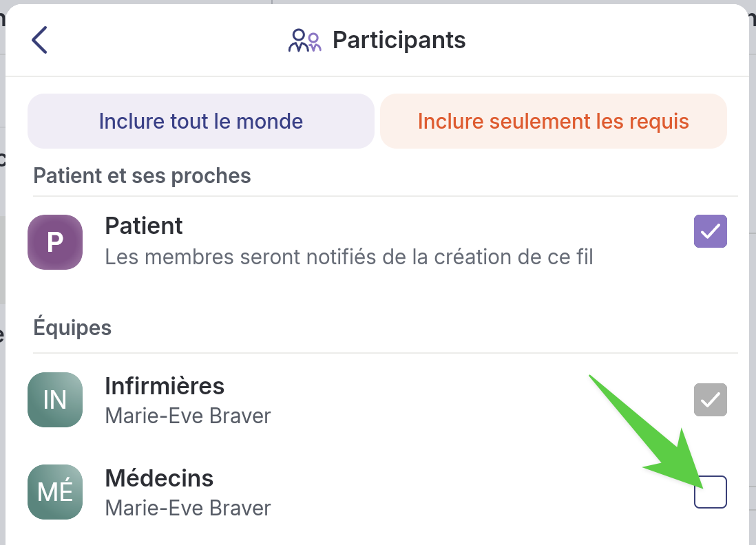Image resolution: width=756 pixels, height=545 pixels.
Task: Click Marie-Eve Braver under Infirmières
Action: pyautogui.click(x=188, y=416)
